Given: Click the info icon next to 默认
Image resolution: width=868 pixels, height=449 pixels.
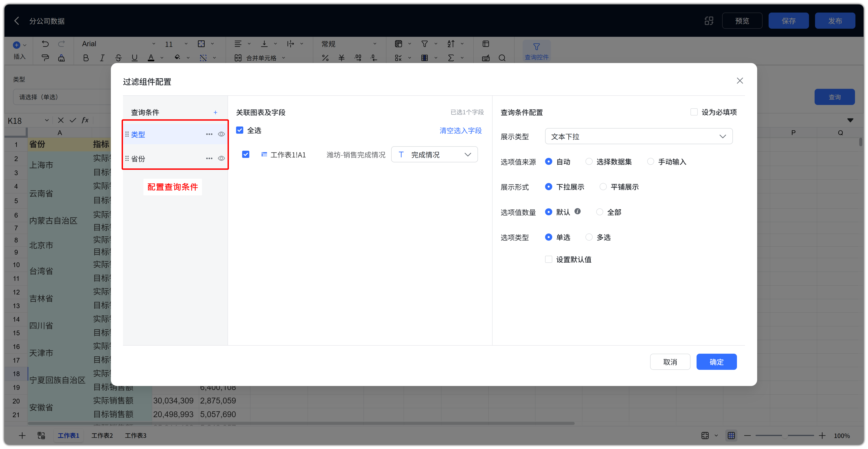Looking at the screenshot, I should tap(578, 211).
